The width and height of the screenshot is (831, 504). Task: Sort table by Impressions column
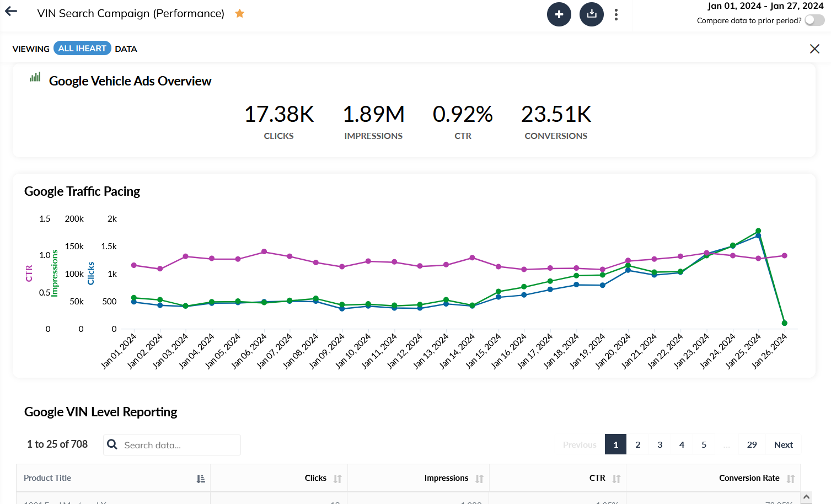479,479
